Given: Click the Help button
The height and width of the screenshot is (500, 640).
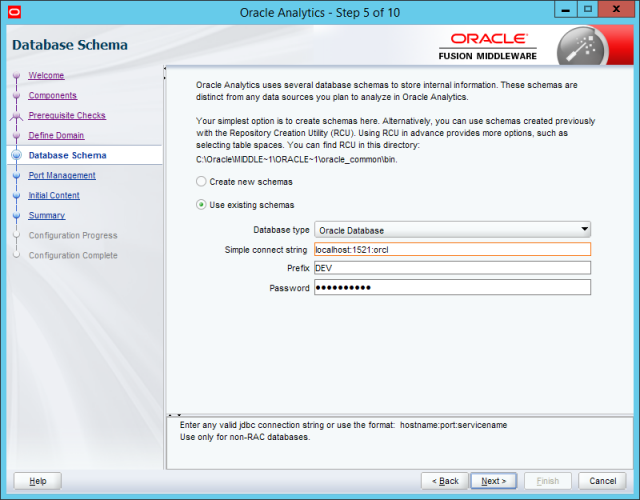Looking at the screenshot, I should point(38,481).
